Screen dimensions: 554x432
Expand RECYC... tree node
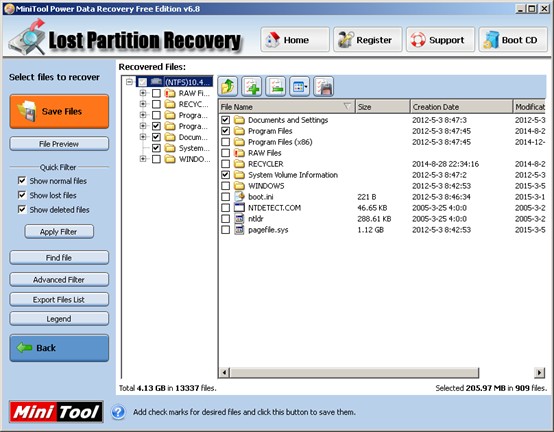pos(143,104)
